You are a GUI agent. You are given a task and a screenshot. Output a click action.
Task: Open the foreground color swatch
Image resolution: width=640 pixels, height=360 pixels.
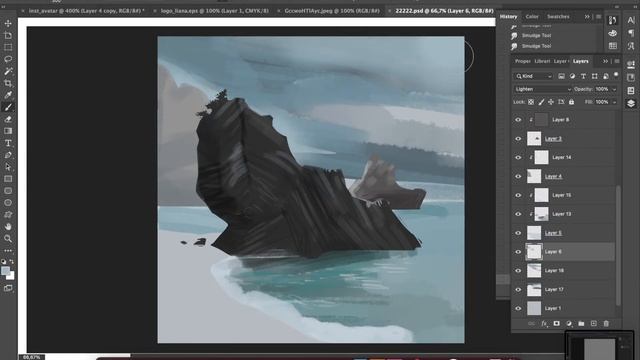click(5, 271)
